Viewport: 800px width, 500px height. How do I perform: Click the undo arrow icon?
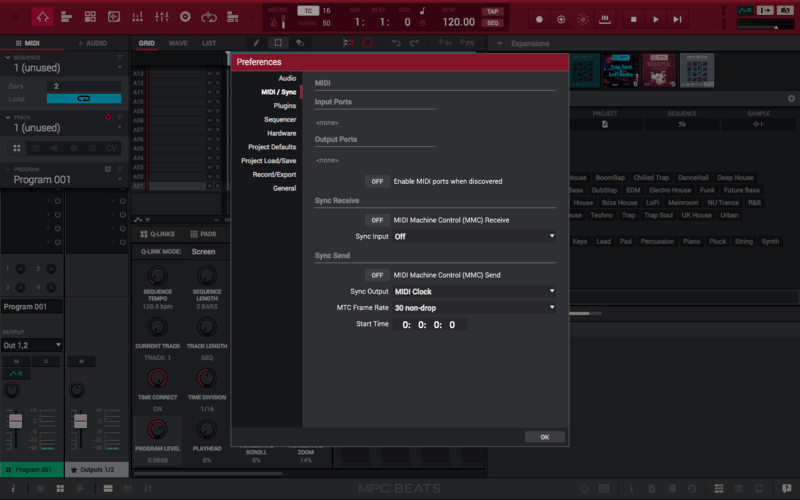click(396, 43)
